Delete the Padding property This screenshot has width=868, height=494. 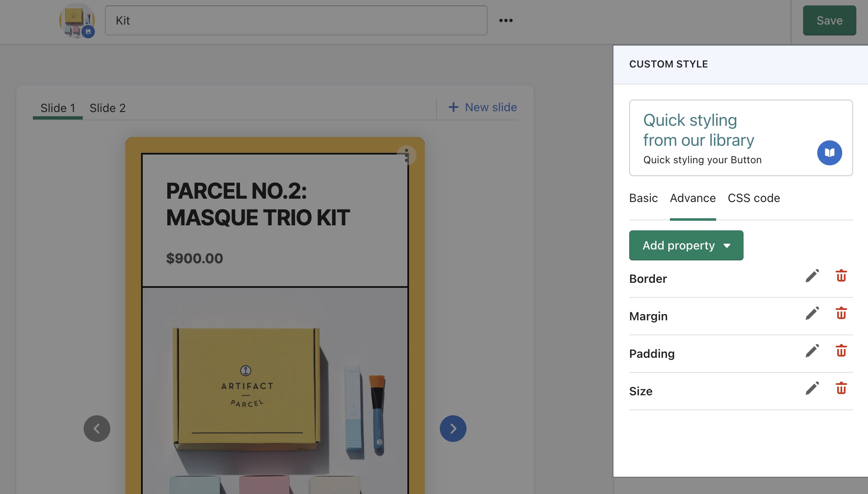point(841,351)
